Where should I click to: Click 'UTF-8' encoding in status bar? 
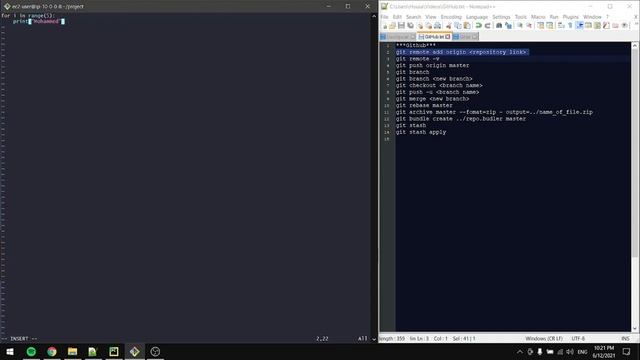pos(578,338)
